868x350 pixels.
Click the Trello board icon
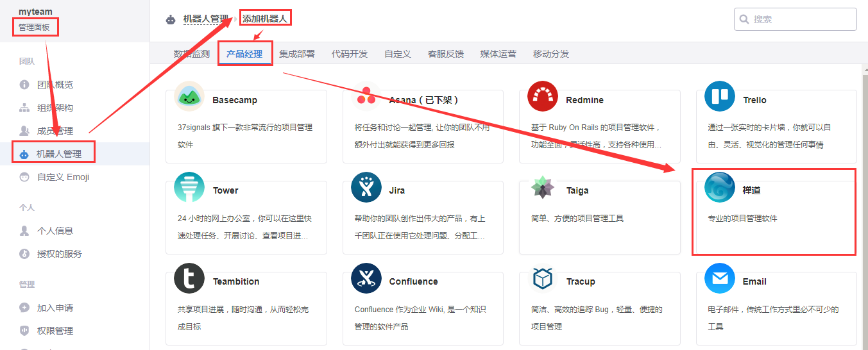click(x=720, y=97)
